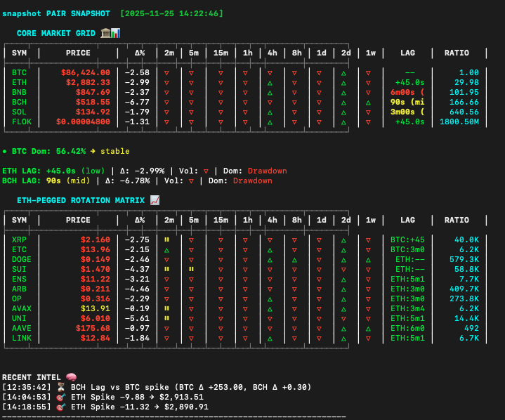
Task: Click the green up triangle in ETC's 2m column
Action: [x=167, y=250]
